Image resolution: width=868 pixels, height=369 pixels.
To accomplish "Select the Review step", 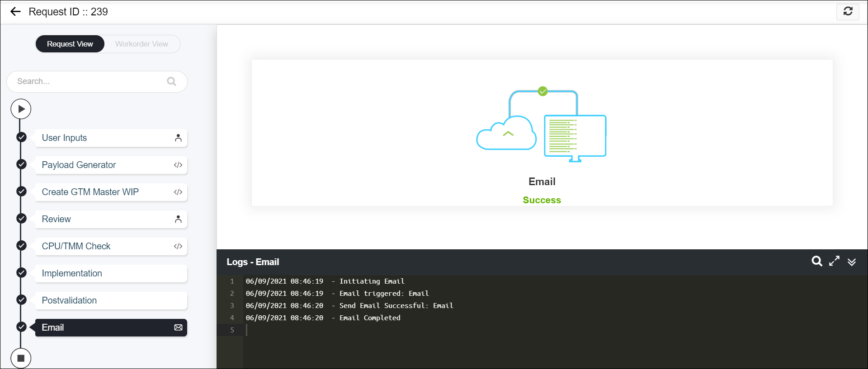I will point(111,219).
